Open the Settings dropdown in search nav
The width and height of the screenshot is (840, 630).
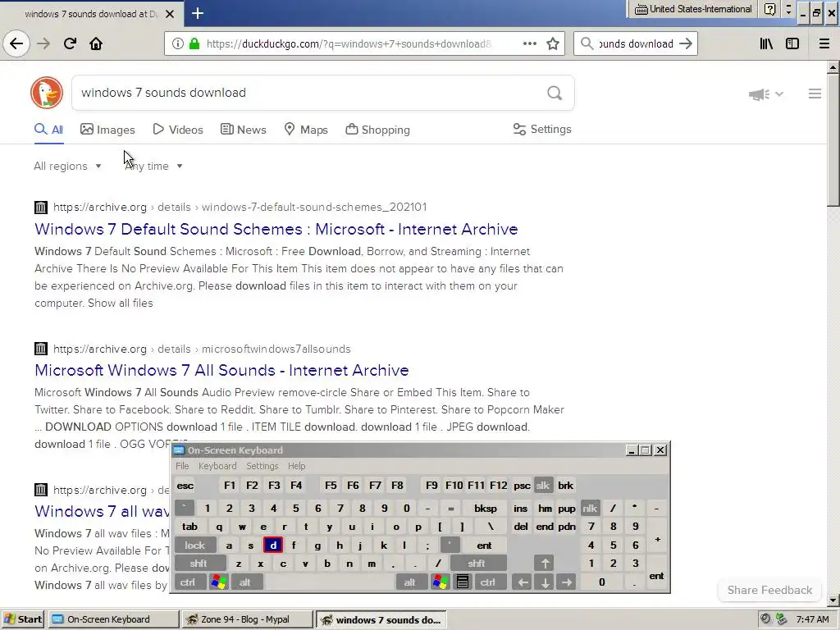[542, 129]
